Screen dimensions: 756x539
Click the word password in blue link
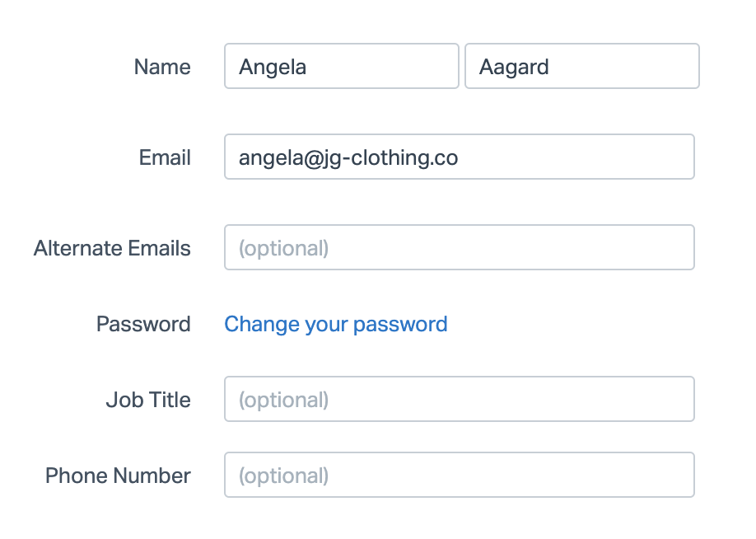[399, 324]
